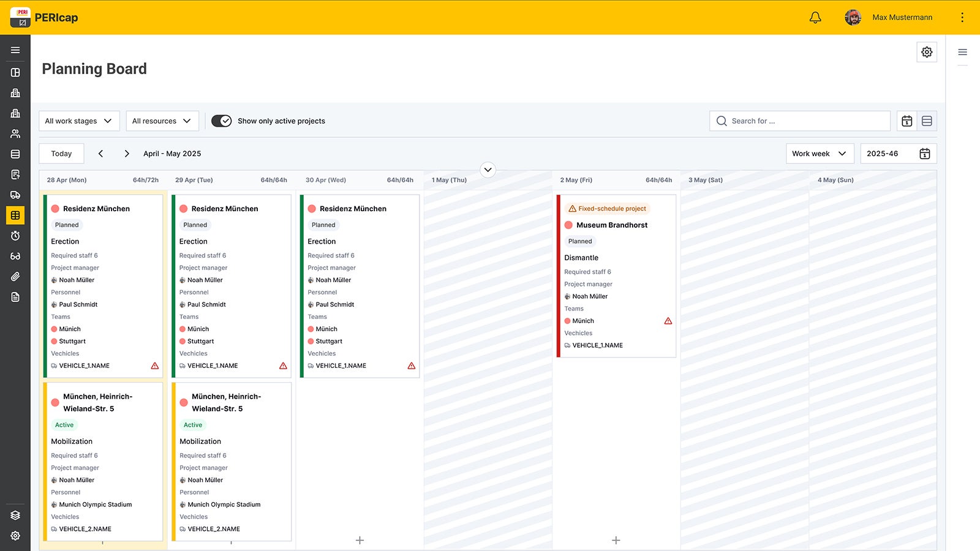Open the personnel/teams icon in the sidebar
This screenshot has width=980, height=551.
pos(15,133)
